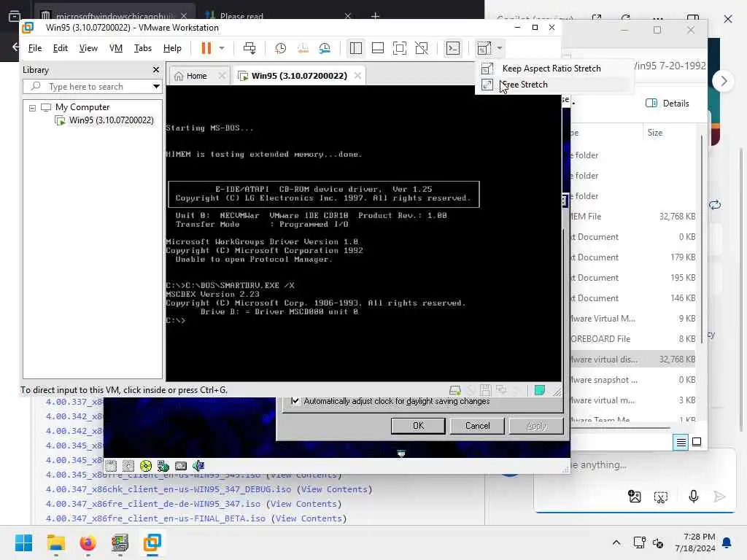Close the Win95 VM tab
This screenshot has height=560, width=747.
[x=357, y=76]
